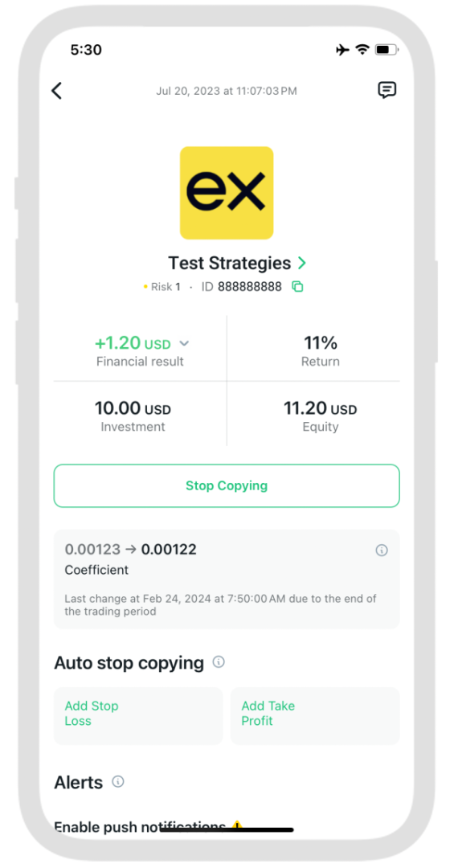This screenshot has height=868, width=454.
Task: Open the Test Strategies title link
Action: point(229,263)
